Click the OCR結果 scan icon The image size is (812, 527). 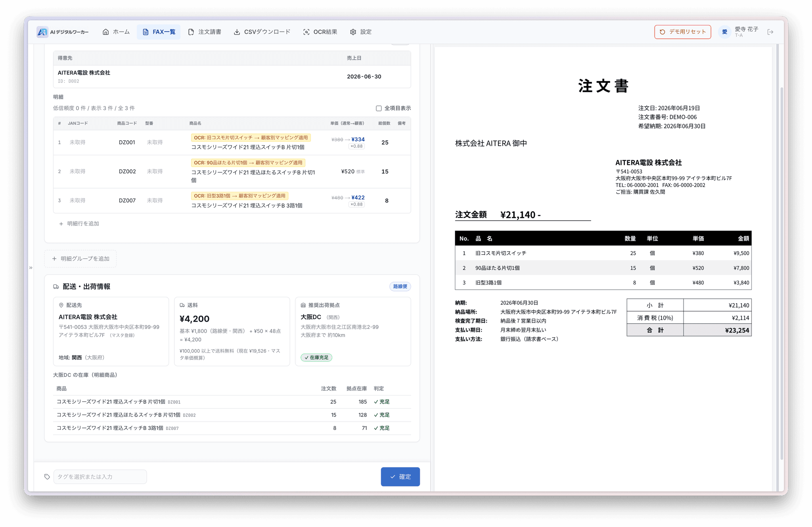point(306,32)
